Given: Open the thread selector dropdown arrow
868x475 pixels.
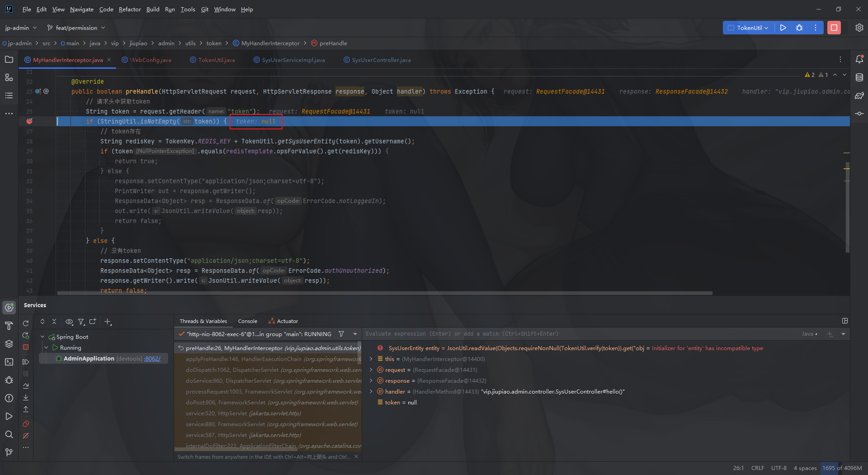Looking at the screenshot, I should [355, 334].
